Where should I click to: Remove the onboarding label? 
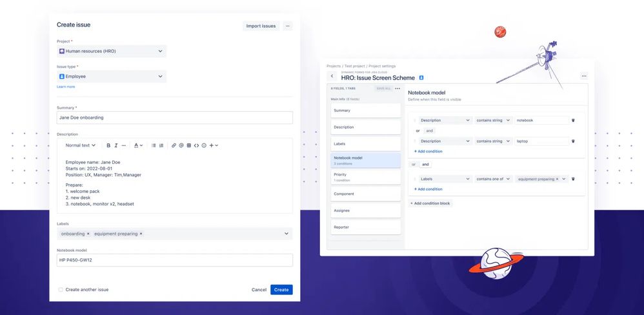(x=88, y=234)
